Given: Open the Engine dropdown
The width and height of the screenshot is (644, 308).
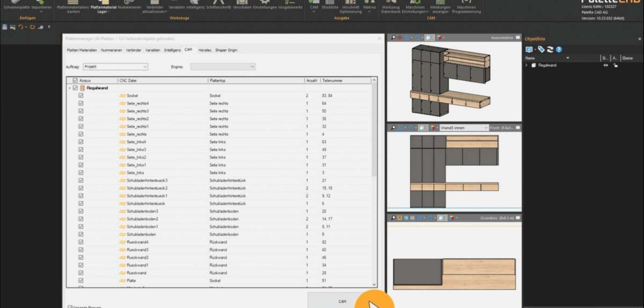Looking at the screenshot, I should [x=223, y=67].
